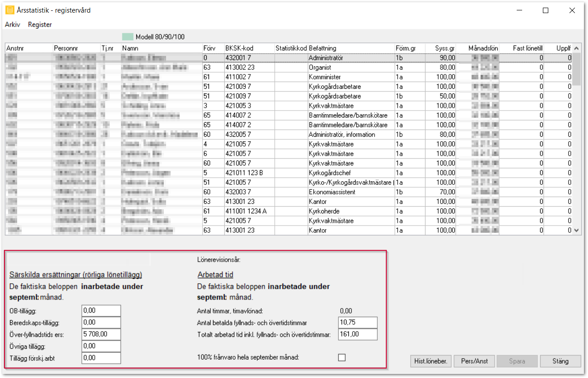Image resolution: width=588 pixels, height=378 pixels.
Task: Maximize the Årsstatistik window
Action: click(546, 10)
